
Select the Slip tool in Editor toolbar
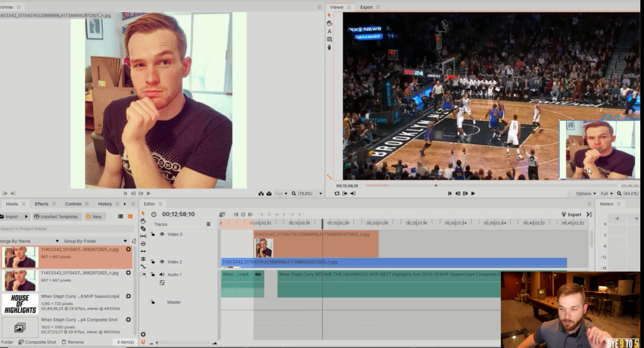pos(143,236)
